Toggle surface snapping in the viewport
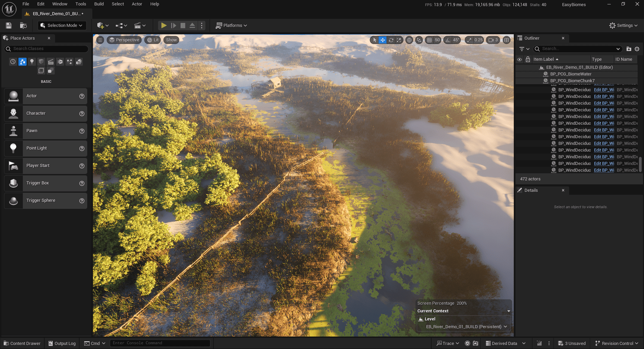 419,40
